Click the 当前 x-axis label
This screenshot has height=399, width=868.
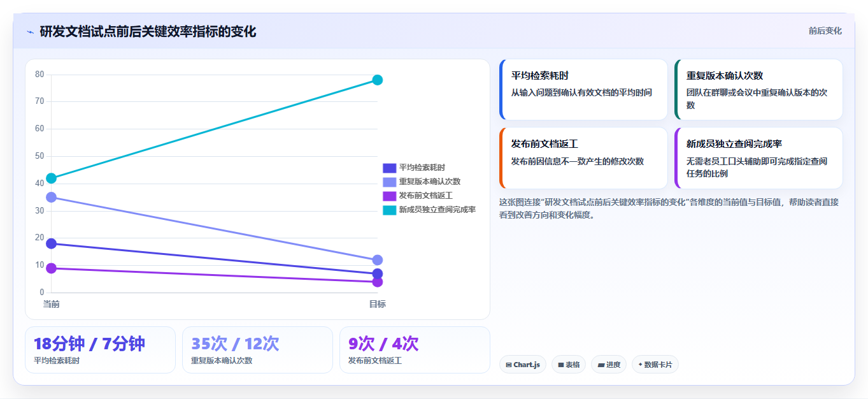[x=51, y=304]
